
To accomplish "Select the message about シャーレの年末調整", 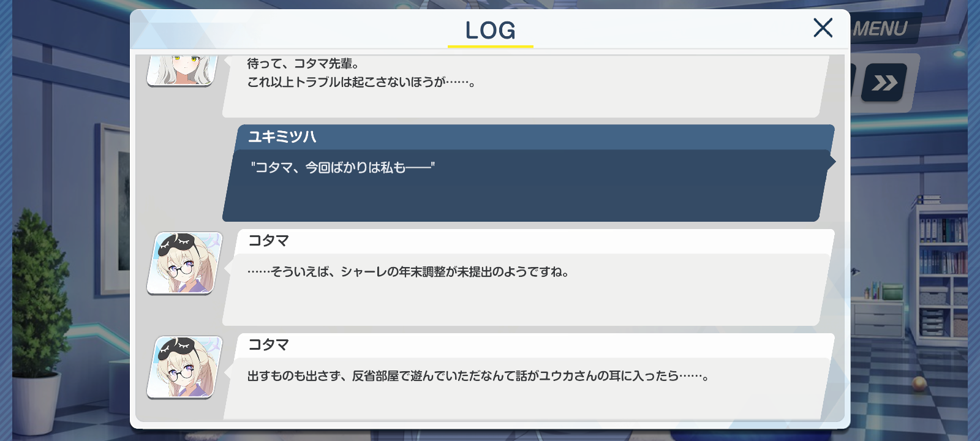I will coord(409,271).
